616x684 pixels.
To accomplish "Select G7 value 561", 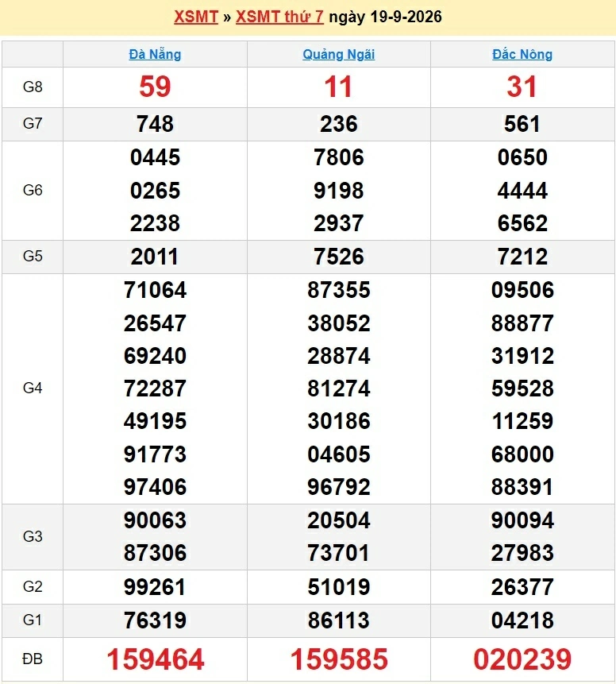I will 522,124.
